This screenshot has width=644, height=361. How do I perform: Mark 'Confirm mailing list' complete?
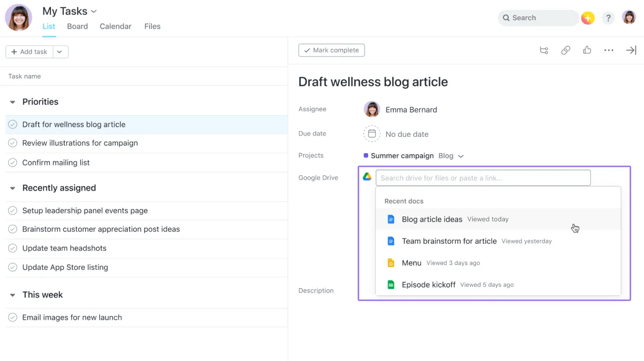(13, 162)
